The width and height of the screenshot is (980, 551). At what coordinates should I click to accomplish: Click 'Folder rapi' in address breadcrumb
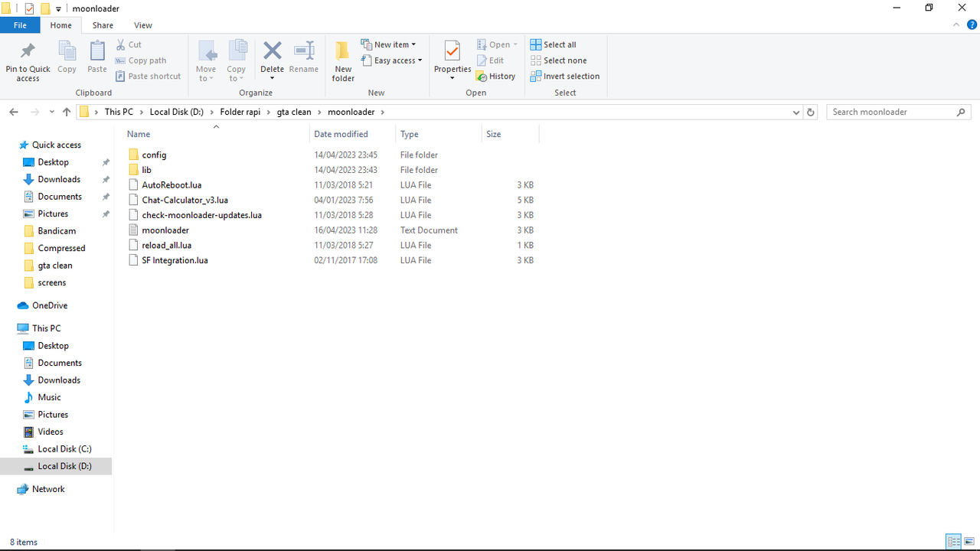[x=240, y=112]
